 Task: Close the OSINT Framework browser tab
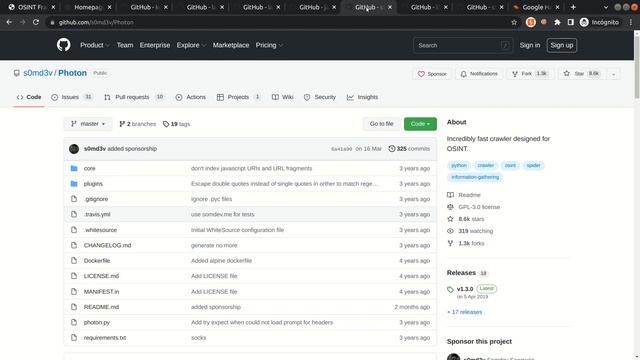coord(53,7)
